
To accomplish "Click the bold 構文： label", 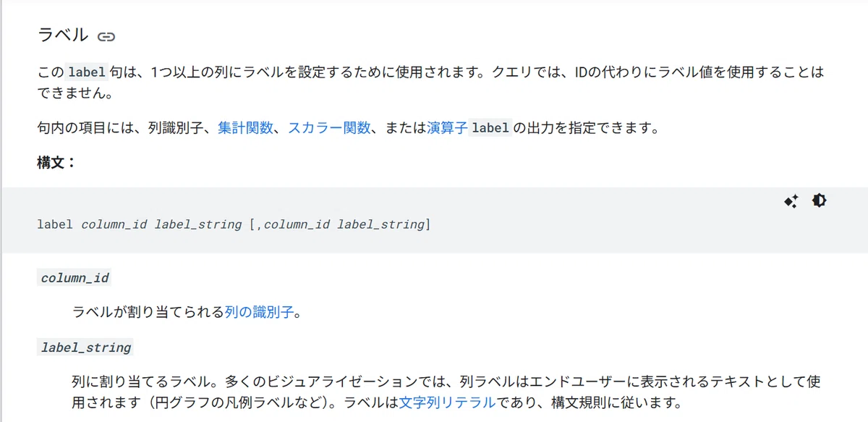I will coord(56,162).
